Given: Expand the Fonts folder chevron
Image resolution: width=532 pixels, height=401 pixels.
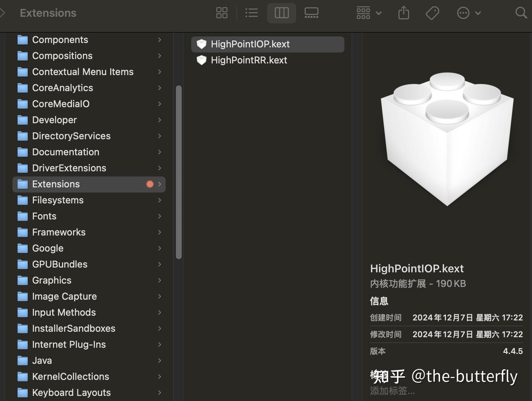Looking at the screenshot, I should click(x=159, y=216).
